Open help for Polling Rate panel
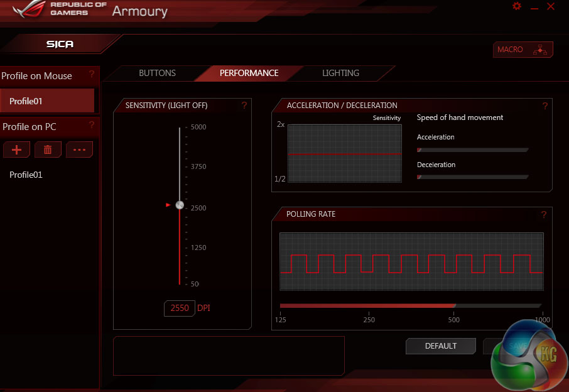Image resolution: width=569 pixels, height=392 pixels. pyautogui.click(x=544, y=214)
